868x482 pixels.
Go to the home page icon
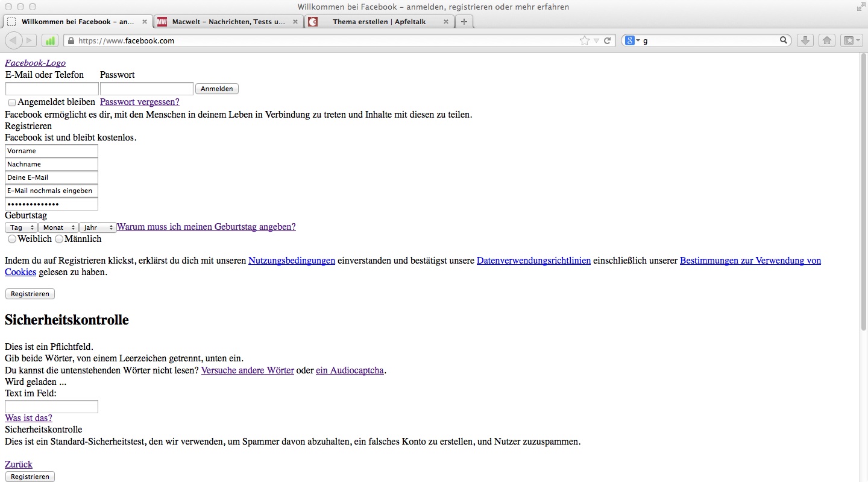(827, 40)
